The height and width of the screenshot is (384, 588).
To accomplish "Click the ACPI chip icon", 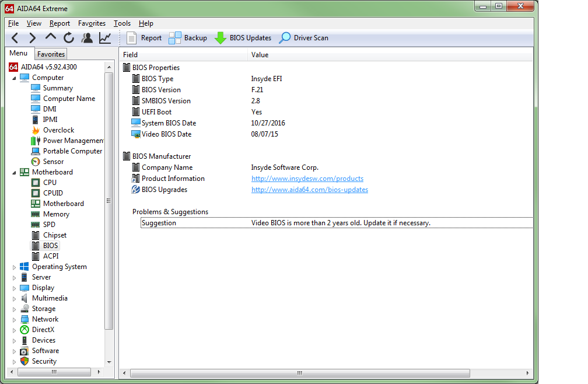I will [36, 256].
